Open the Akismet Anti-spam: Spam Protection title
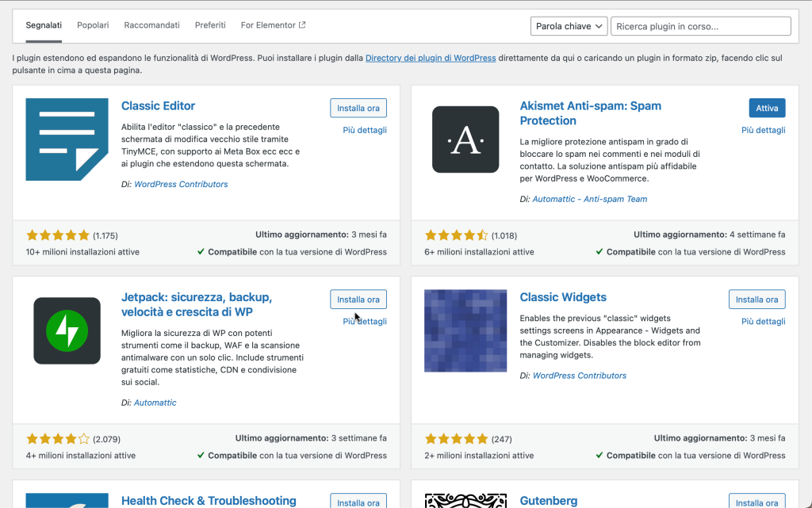 590,113
